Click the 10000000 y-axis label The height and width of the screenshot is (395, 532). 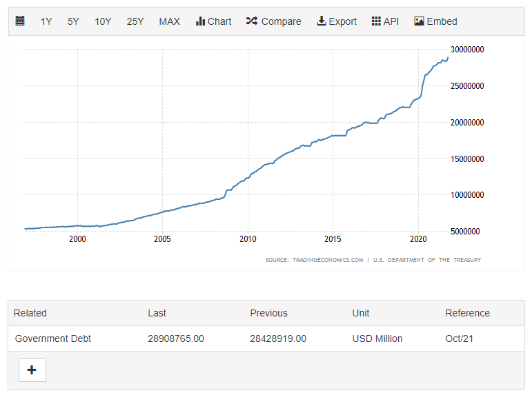(467, 195)
